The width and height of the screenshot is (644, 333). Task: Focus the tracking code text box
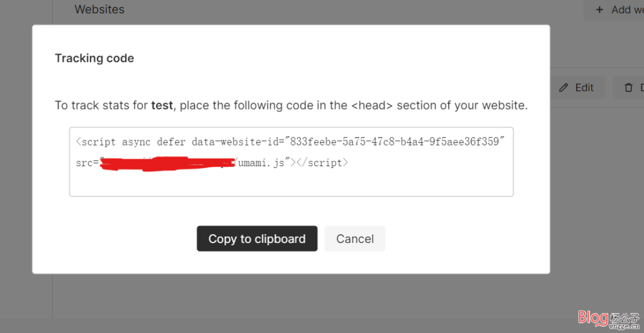point(291,162)
